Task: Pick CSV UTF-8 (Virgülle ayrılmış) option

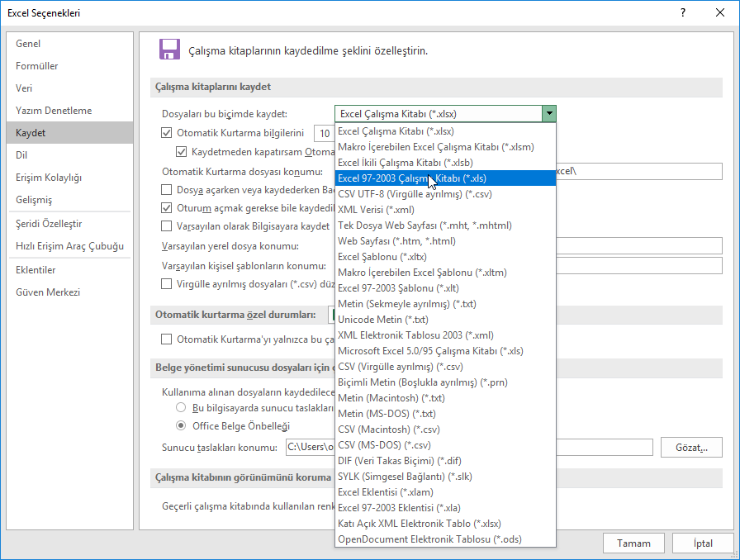Action: [x=445, y=194]
